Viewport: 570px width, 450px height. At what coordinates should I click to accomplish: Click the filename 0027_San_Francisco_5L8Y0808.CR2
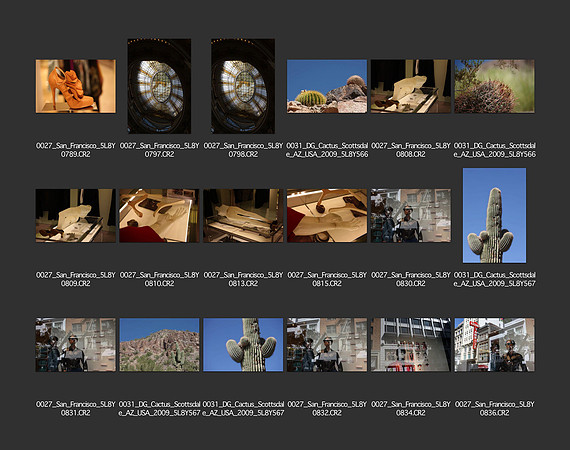411,150
